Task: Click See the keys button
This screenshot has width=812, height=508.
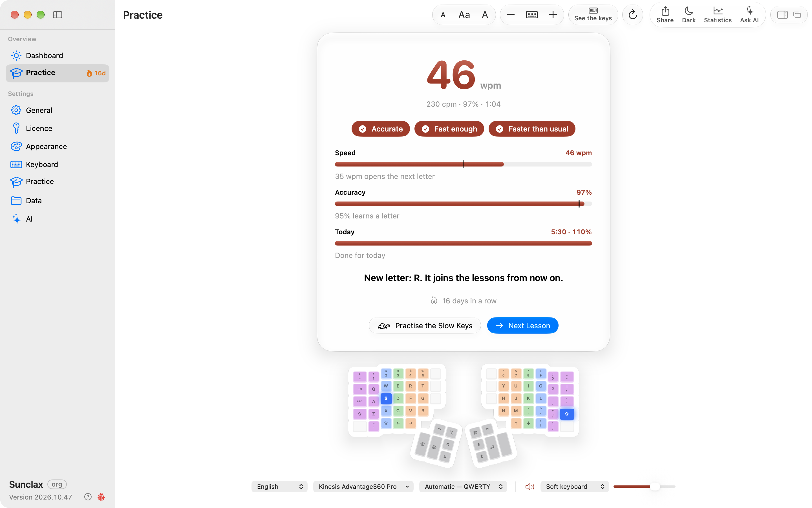Action: click(593, 15)
